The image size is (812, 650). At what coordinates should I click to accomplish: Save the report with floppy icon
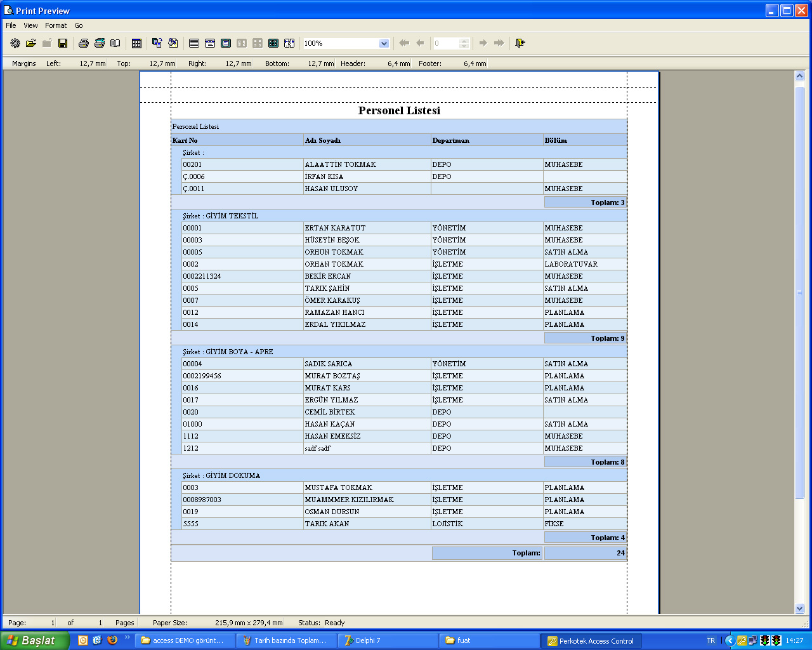[63, 43]
